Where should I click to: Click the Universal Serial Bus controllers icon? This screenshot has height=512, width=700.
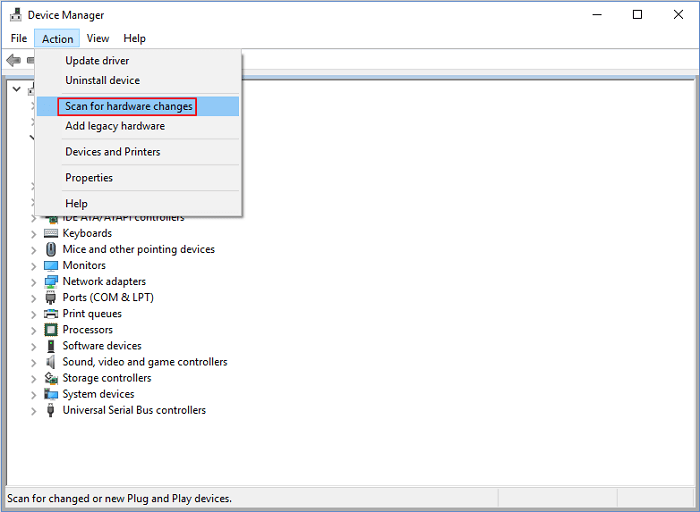click(x=51, y=410)
